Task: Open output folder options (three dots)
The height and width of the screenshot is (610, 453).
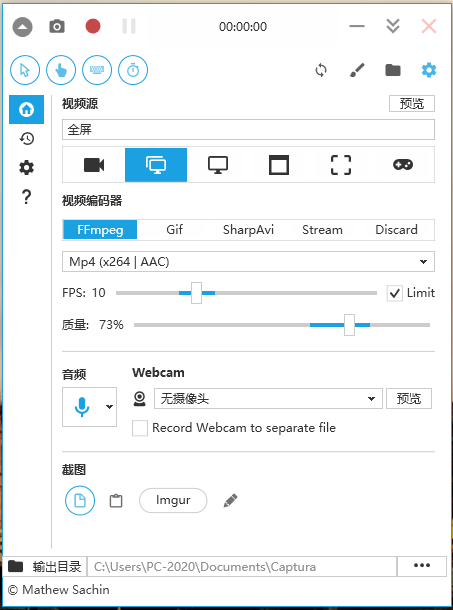Action: point(422,566)
